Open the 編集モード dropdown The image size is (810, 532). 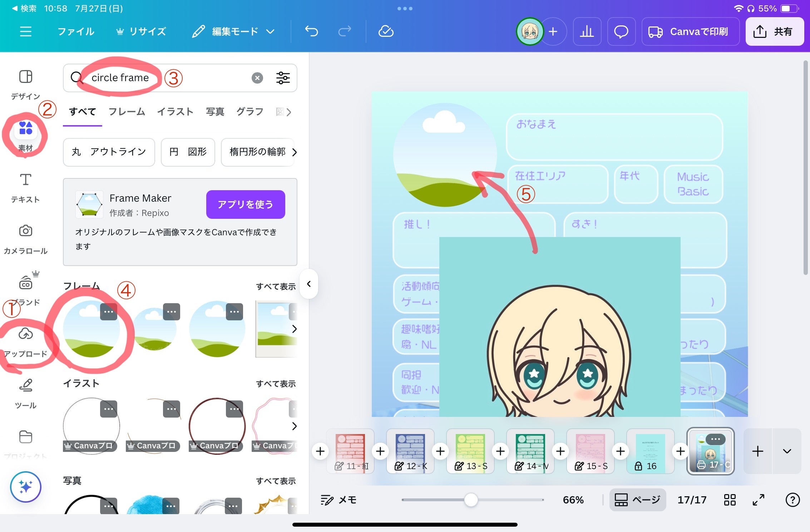click(234, 31)
